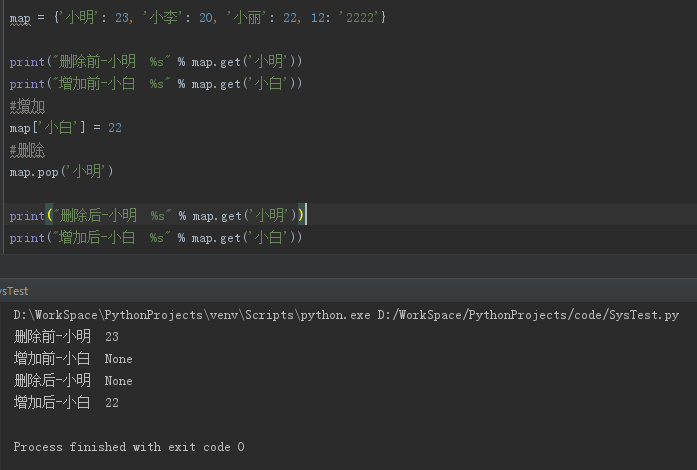Click the 删除后-小明 print line
The height and width of the screenshot is (470, 697).
pos(156,216)
